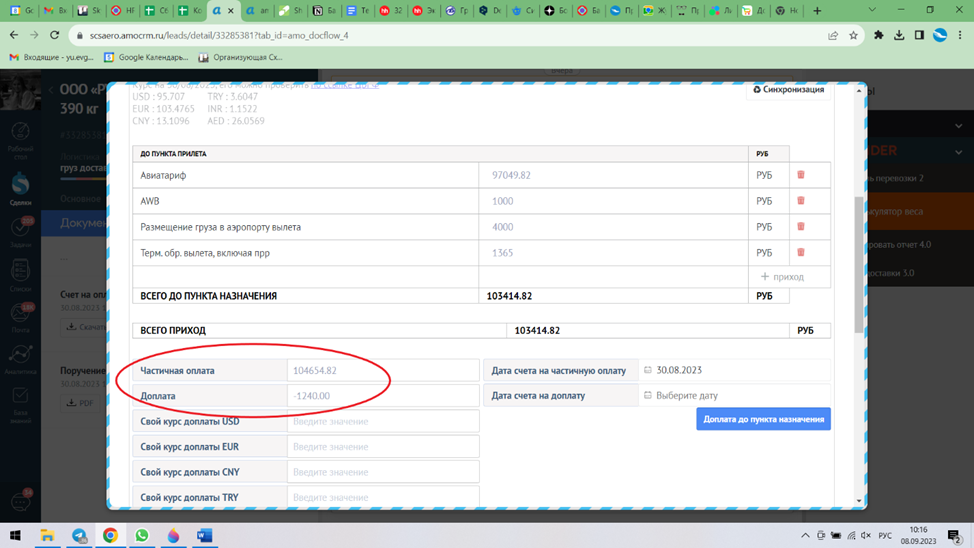974x548 pixels.
Task: Bookmark page with the star icon
Action: [x=853, y=35]
